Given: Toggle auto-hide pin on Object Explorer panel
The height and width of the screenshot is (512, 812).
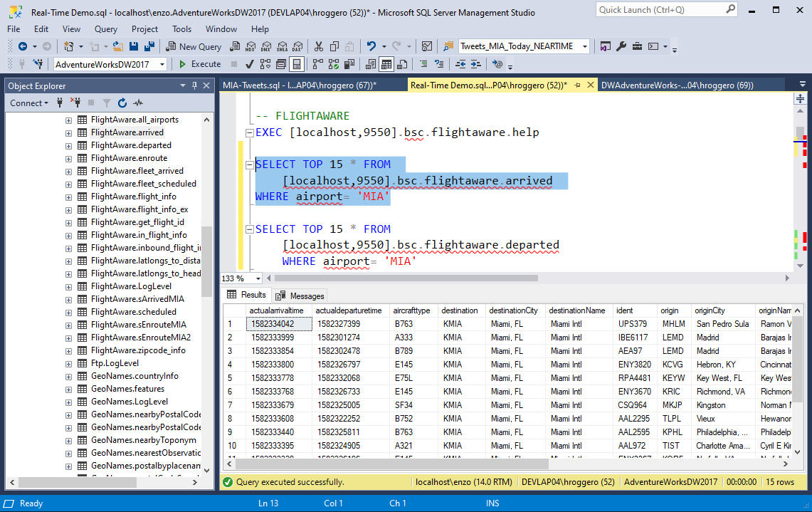Looking at the screenshot, I should point(195,85).
